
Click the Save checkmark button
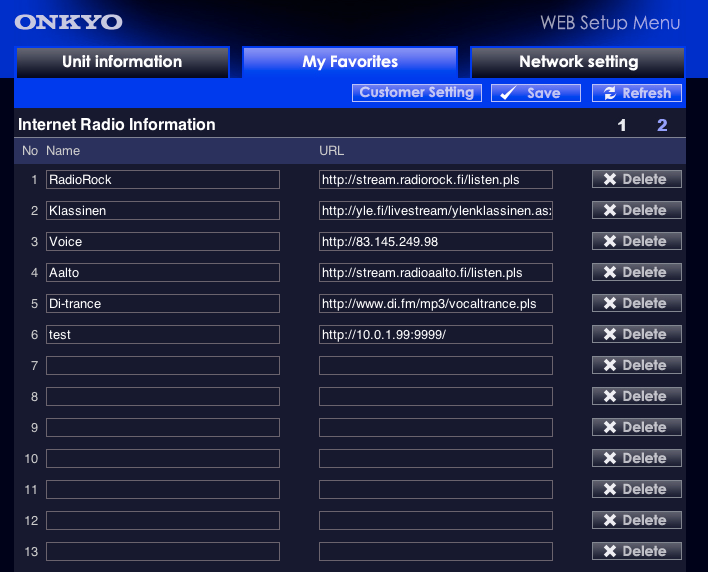(535, 93)
